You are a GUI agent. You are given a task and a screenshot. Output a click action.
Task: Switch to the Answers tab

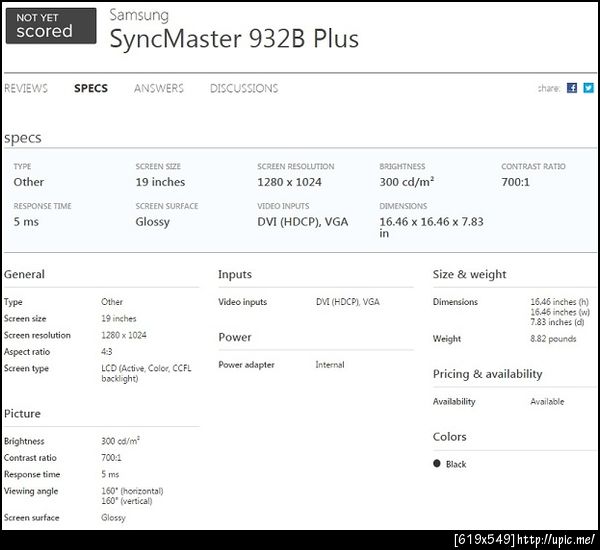point(159,88)
